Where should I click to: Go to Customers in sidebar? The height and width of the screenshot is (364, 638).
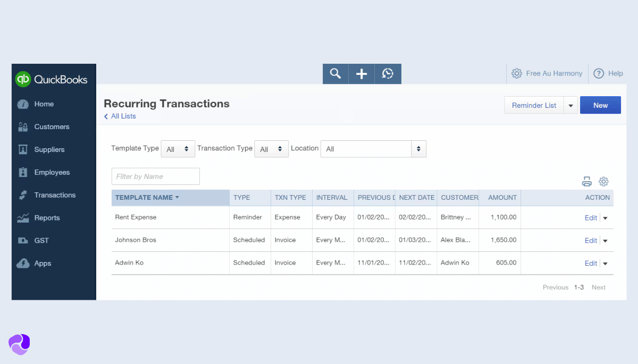point(52,127)
